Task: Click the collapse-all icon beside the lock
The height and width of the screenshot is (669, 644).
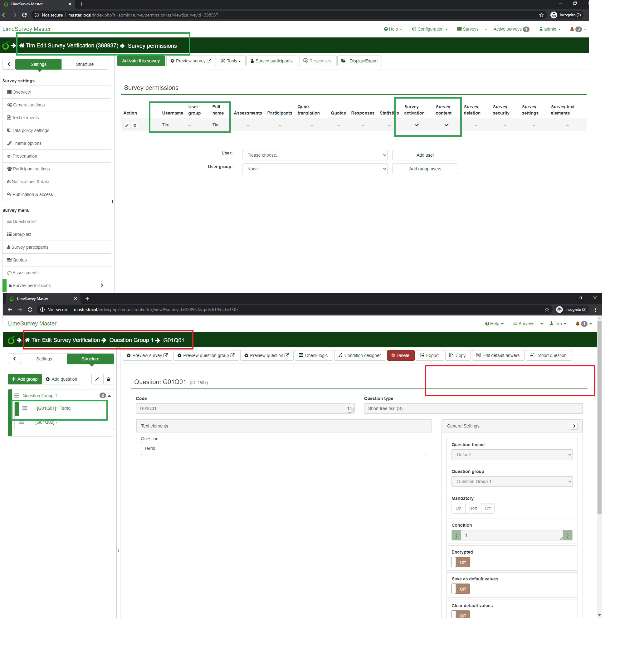Action: click(97, 379)
